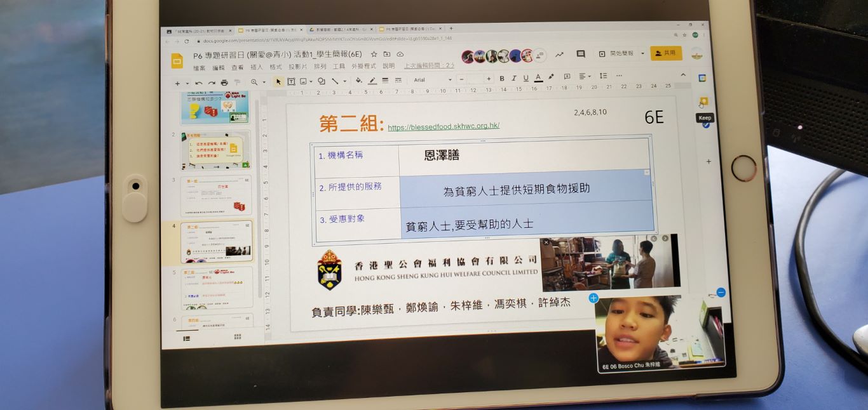Viewport: 868px width, 410px height.
Task: Open last edit time link
Action: pos(429,65)
